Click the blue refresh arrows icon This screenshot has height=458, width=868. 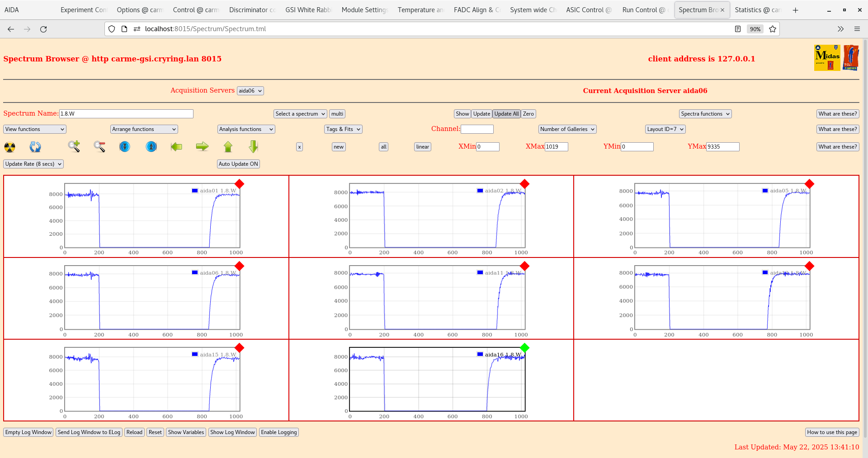click(x=35, y=147)
